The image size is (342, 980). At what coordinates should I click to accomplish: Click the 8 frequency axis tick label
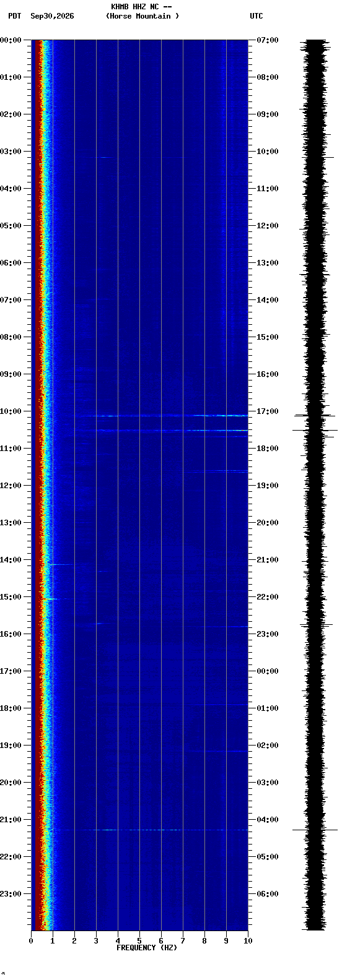pyautogui.click(x=204, y=941)
